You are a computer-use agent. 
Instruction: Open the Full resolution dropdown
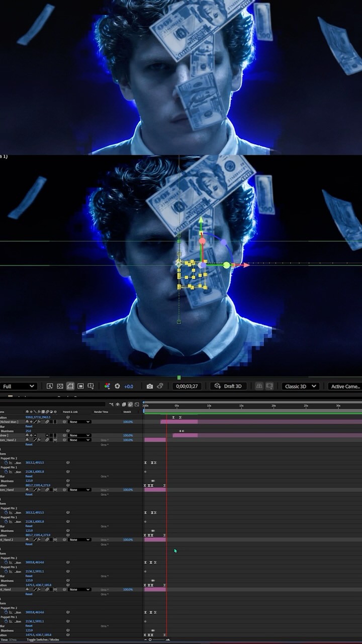point(19,386)
